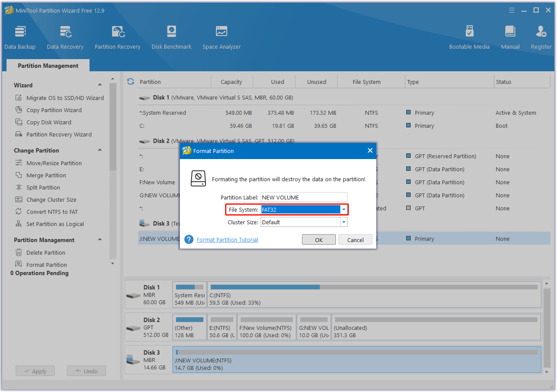Close the Format Partition dialog

pos(370,151)
